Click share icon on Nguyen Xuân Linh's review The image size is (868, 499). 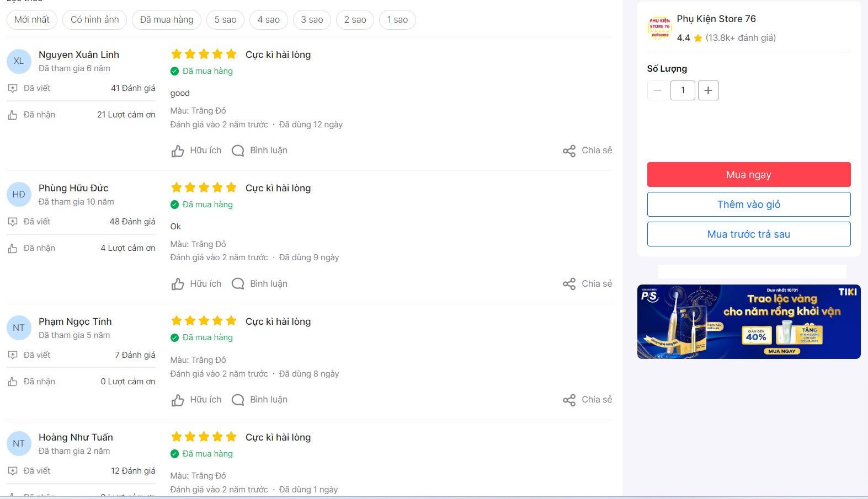(569, 151)
